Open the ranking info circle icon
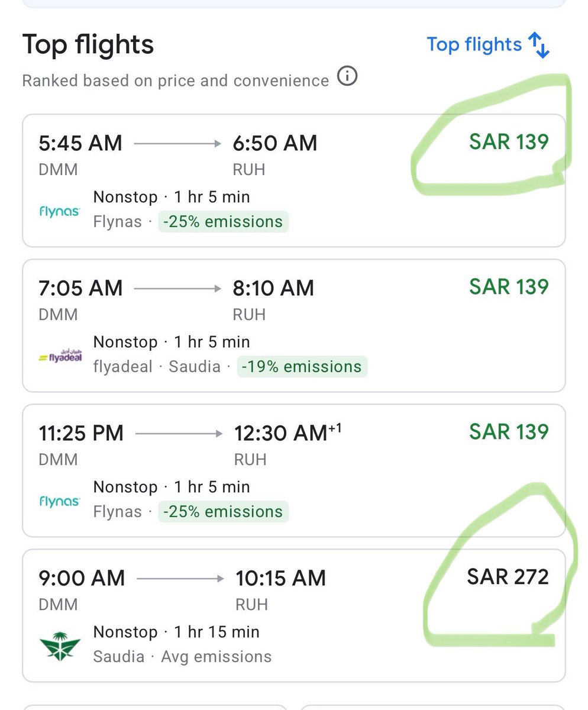 pos(347,77)
